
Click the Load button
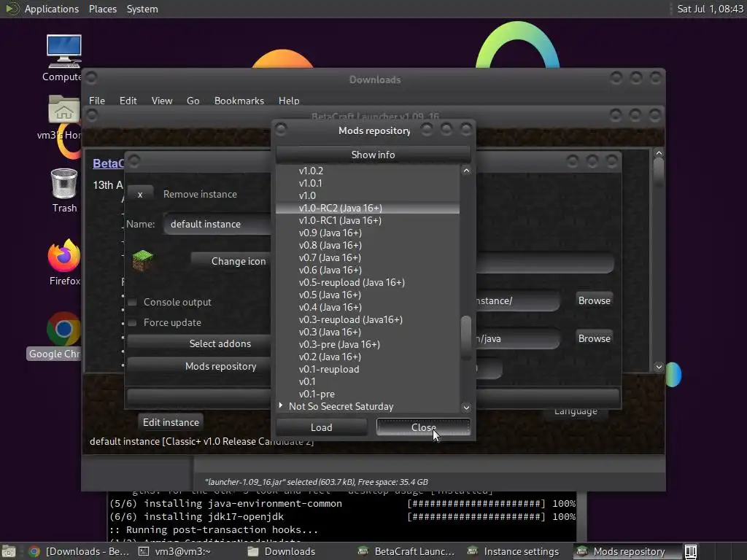coord(322,427)
